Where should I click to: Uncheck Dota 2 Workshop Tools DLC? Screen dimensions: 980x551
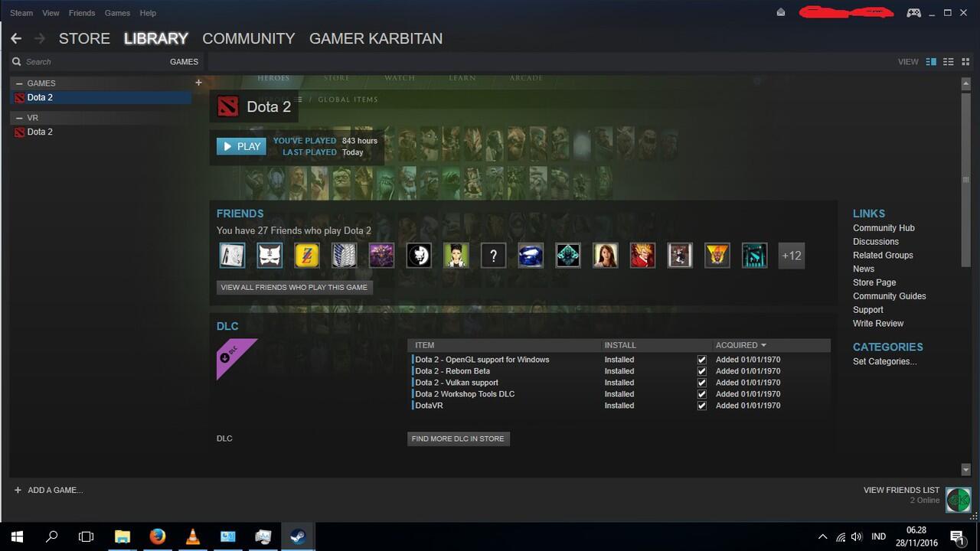pos(702,394)
